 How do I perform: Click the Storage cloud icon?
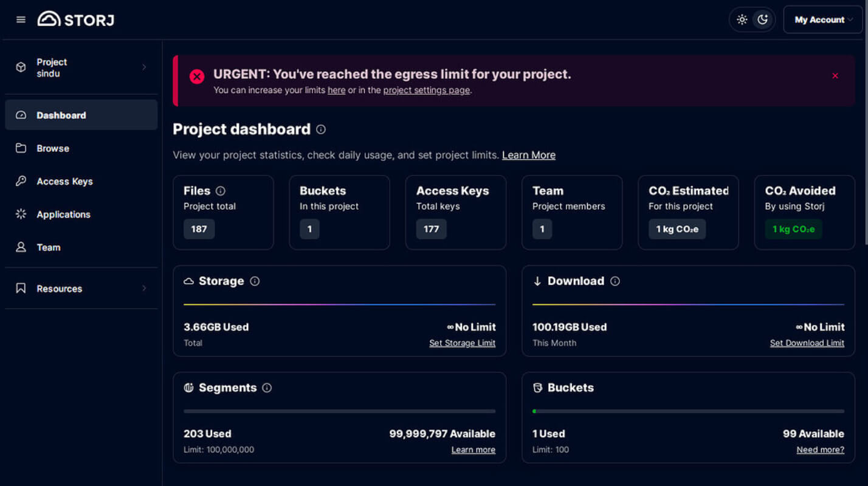tap(188, 281)
